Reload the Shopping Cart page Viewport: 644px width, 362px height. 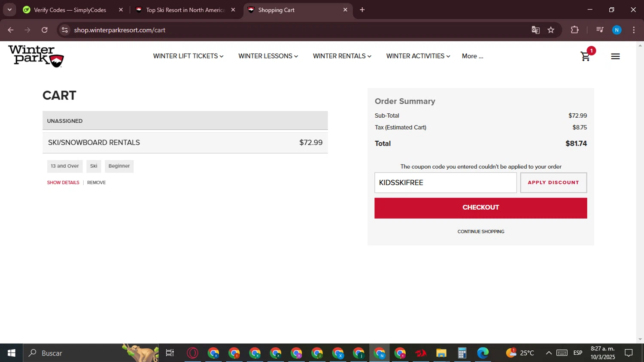click(x=45, y=30)
